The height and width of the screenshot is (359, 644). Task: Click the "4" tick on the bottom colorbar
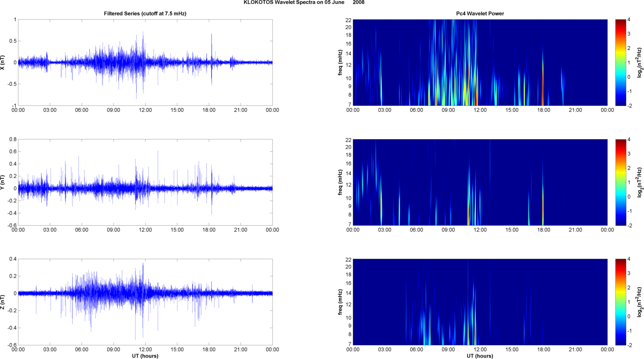tap(629, 259)
